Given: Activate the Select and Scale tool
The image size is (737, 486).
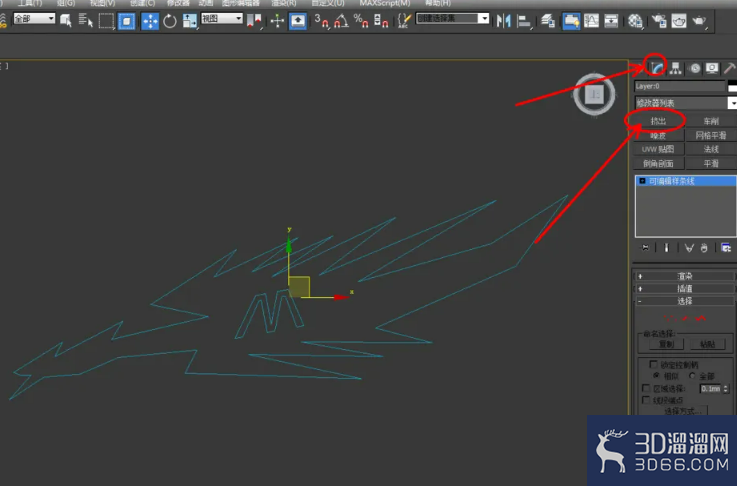Looking at the screenshot, I should click(x=190, y=21).
